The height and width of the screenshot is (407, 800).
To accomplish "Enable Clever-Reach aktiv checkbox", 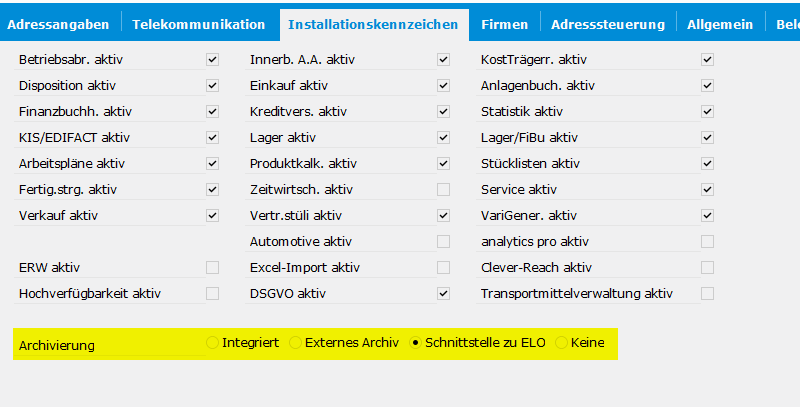I will 707,267.
